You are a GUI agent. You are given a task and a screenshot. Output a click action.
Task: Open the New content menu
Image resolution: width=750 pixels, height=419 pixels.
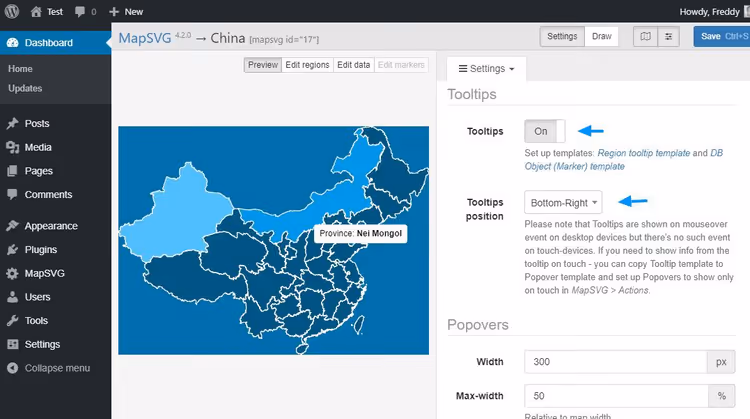126,11
